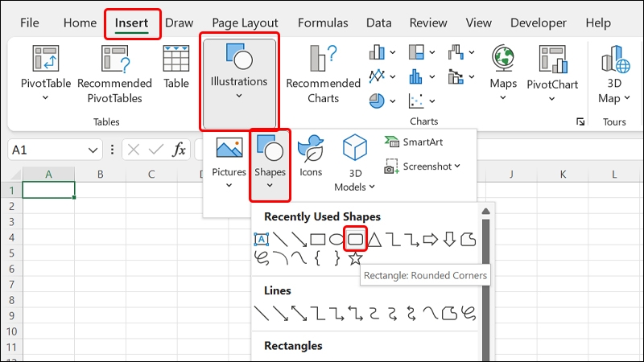Screen dimensions: 644x362
Task: Open the Formulas tab
Action: click(323, 23)
